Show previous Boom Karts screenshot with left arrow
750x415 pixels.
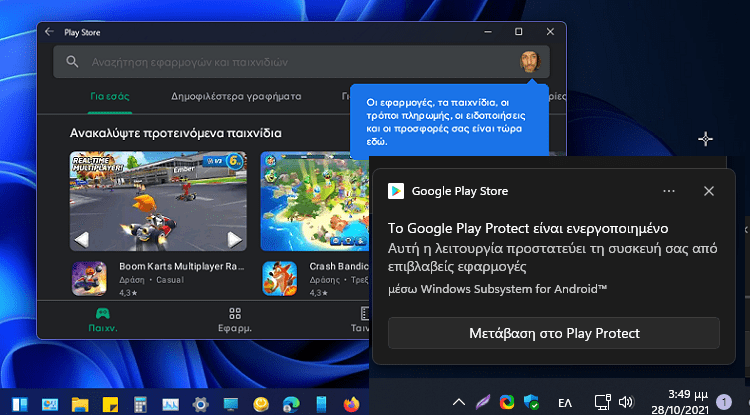[x=82, y=240]
